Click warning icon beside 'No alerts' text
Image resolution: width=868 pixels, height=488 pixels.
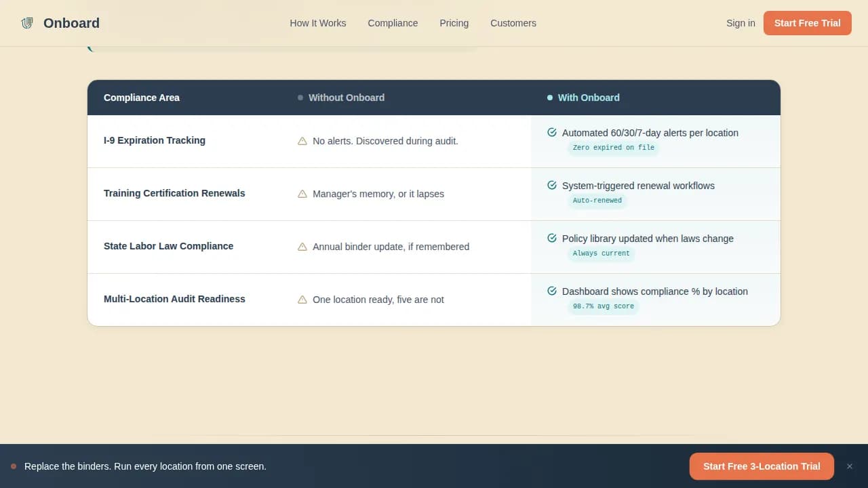click(x=302, y=141)
